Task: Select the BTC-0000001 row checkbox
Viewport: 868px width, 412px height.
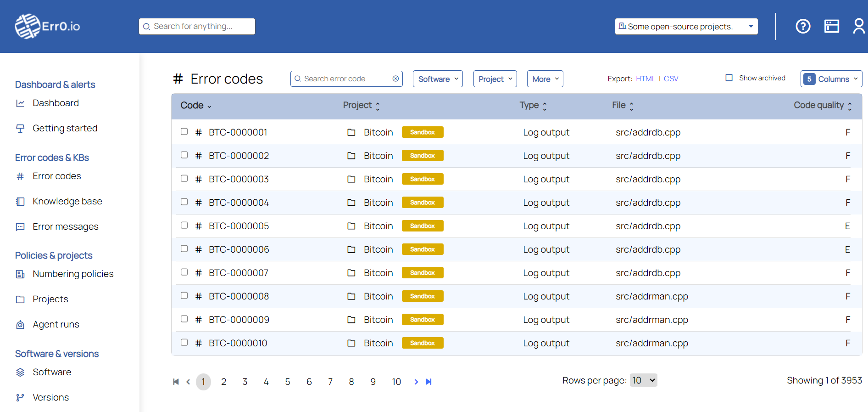Action: [x=184, y=131]
